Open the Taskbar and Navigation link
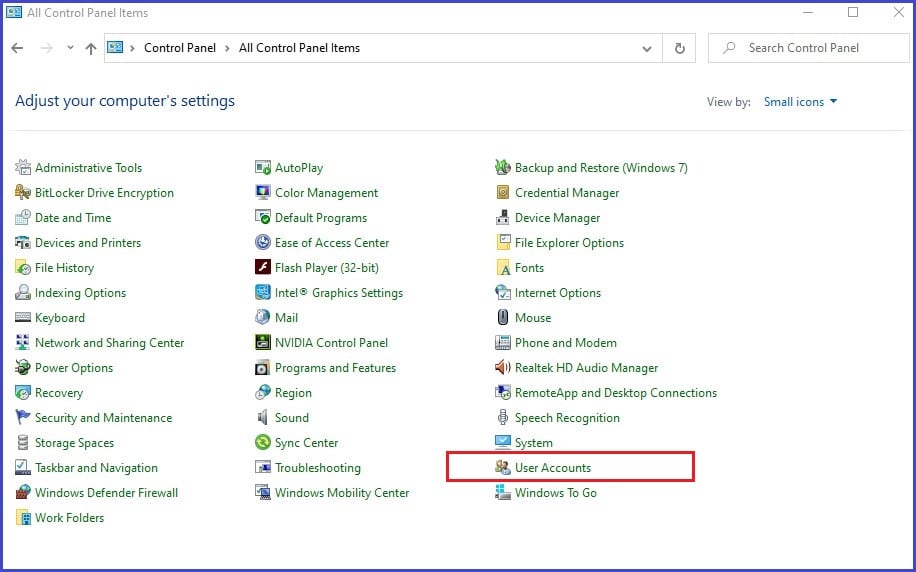Screen dimensions: 916x572 [96, 468]
